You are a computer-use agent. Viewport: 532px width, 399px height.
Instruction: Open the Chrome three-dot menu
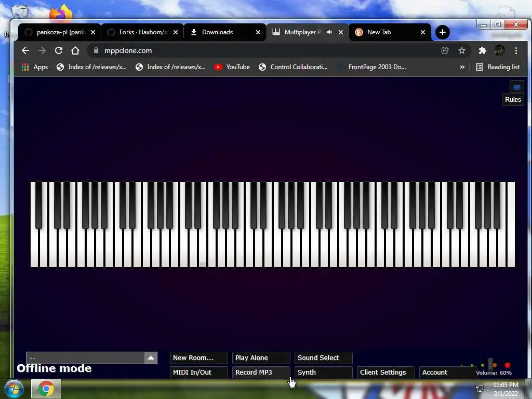tap(516, 50)
